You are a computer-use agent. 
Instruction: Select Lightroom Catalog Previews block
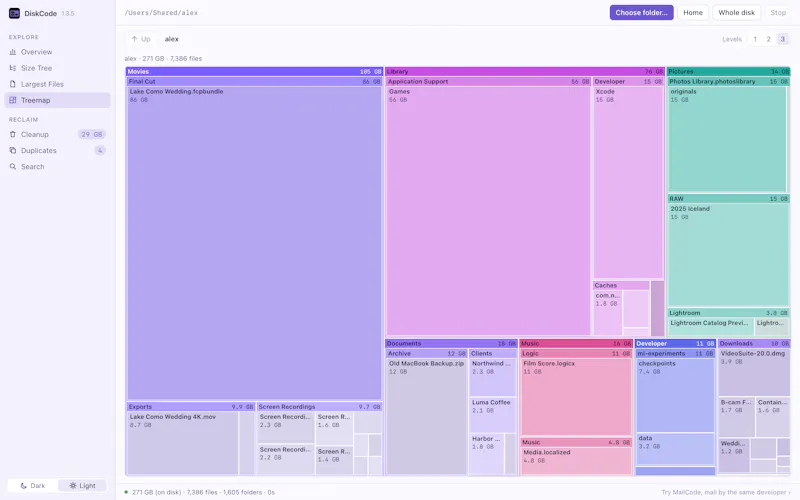click(711, 327)
